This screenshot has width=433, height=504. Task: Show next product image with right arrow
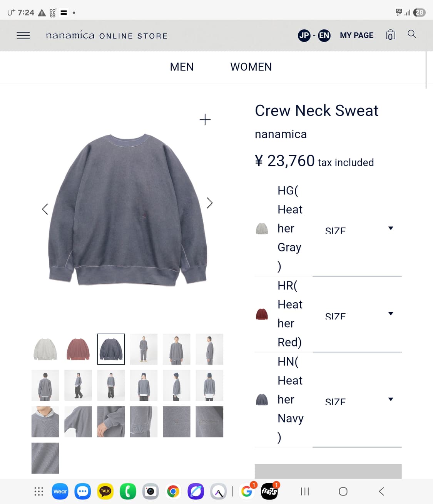(x=210, y=203)
